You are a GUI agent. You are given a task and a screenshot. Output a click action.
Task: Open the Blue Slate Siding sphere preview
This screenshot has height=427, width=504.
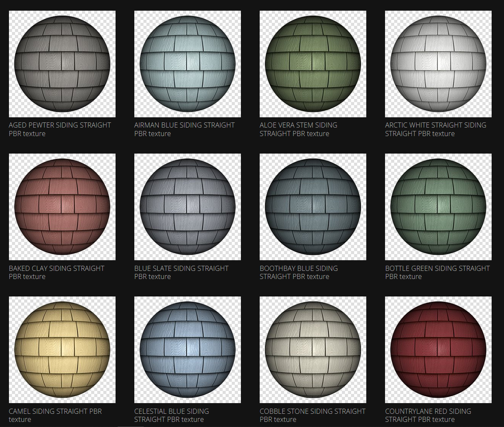tap(187, 207)
